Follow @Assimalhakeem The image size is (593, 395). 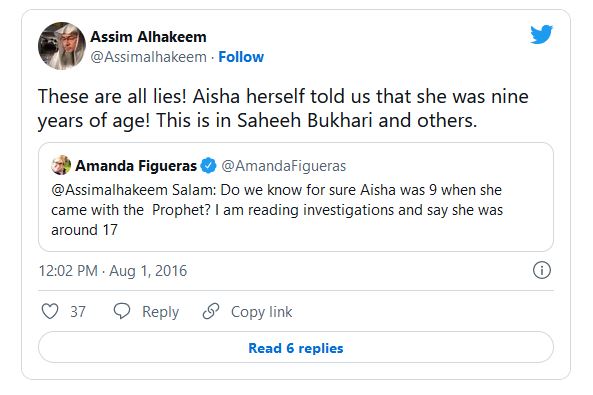point(241,57)
